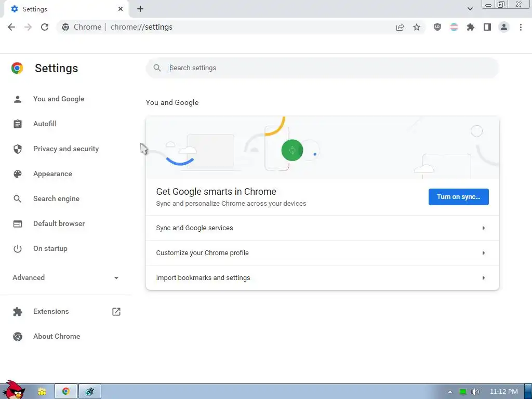532x399 pixels.
Task: Open Sync and Google services row
Action: pos(322,228)
